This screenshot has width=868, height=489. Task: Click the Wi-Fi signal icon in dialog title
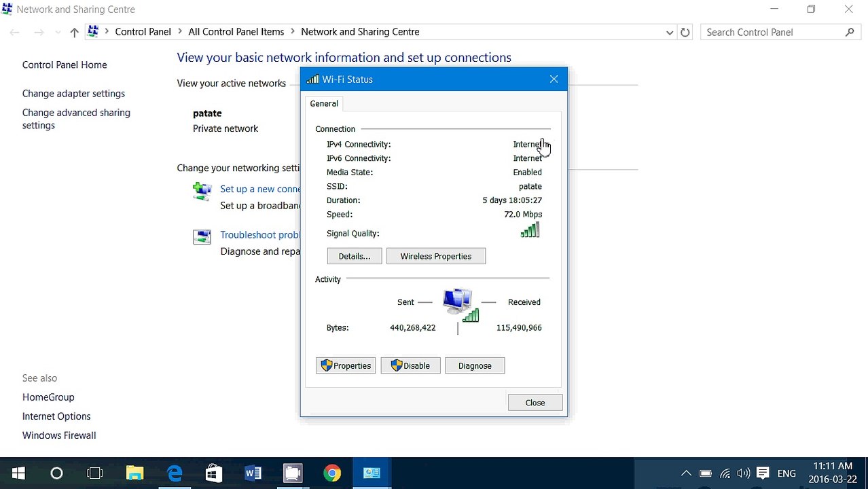pyautogui.click(x=312, y=79)
